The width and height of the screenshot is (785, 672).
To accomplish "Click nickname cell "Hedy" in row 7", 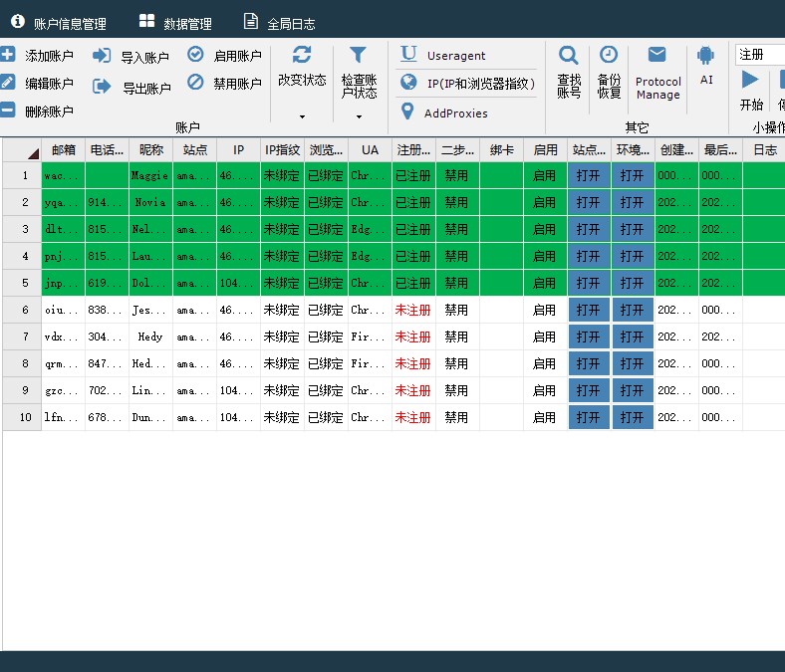I will point(150,336).
